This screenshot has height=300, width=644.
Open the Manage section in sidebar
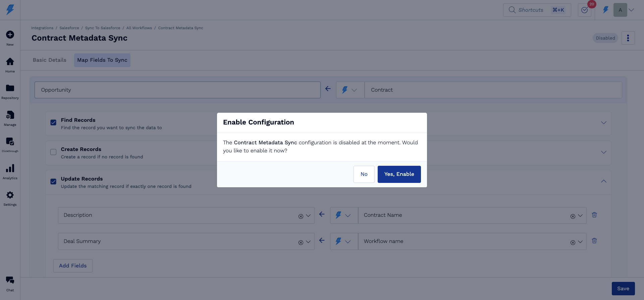click(x=10, y=115)
